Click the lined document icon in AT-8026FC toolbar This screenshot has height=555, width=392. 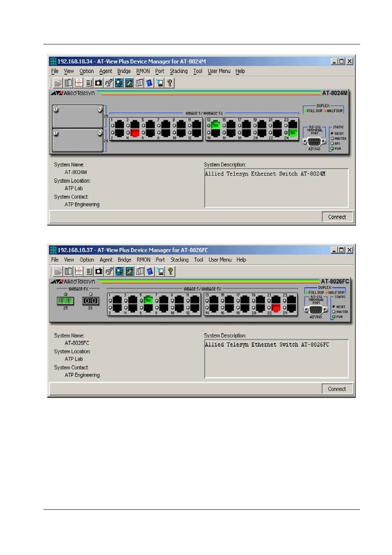pos(89,271)
